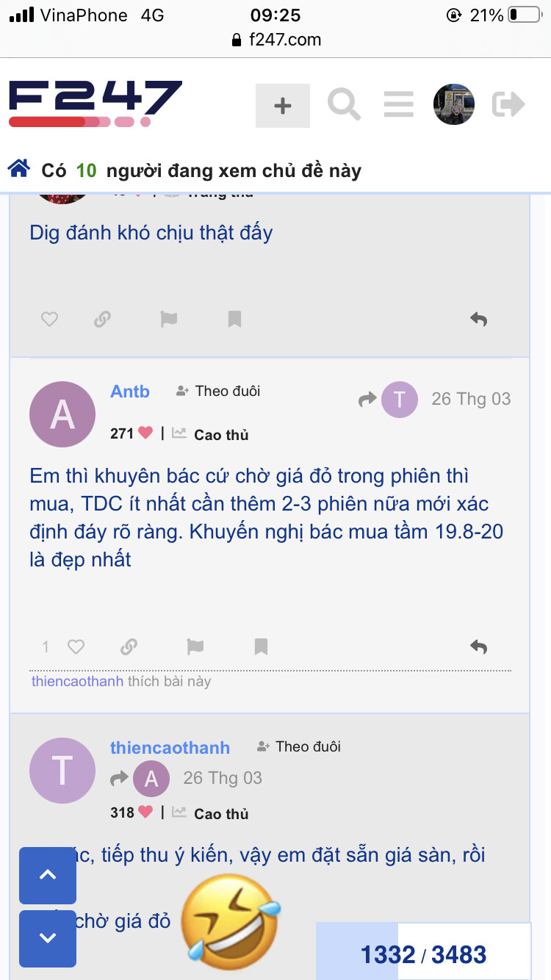
Task: Like Antb's post with heart icon
Action: coord(76,646)
